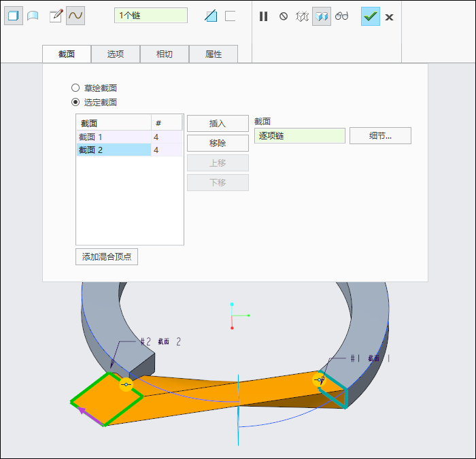The image size is (476, 459).
Task: Click the #2 截面 2 label in viewport
Action: 160,342
